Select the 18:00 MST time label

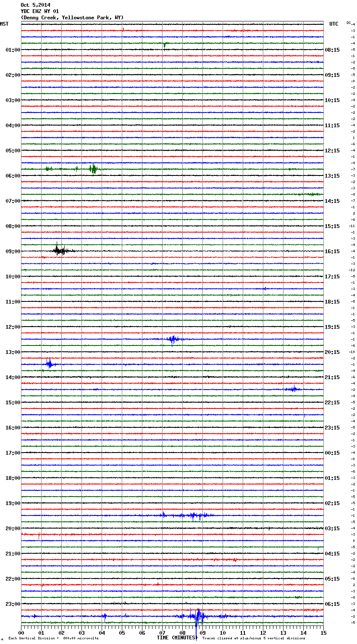(13, 478)
